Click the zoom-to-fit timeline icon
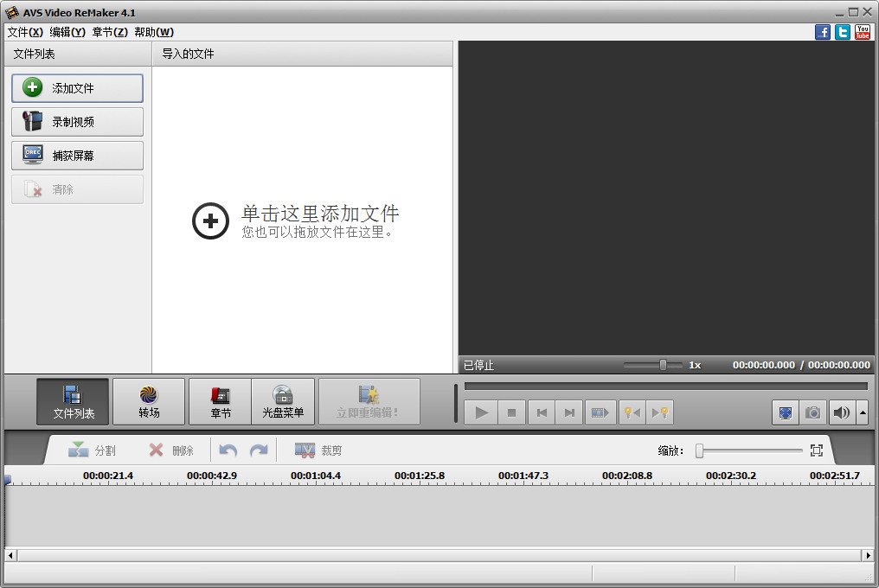 (817, 451)
